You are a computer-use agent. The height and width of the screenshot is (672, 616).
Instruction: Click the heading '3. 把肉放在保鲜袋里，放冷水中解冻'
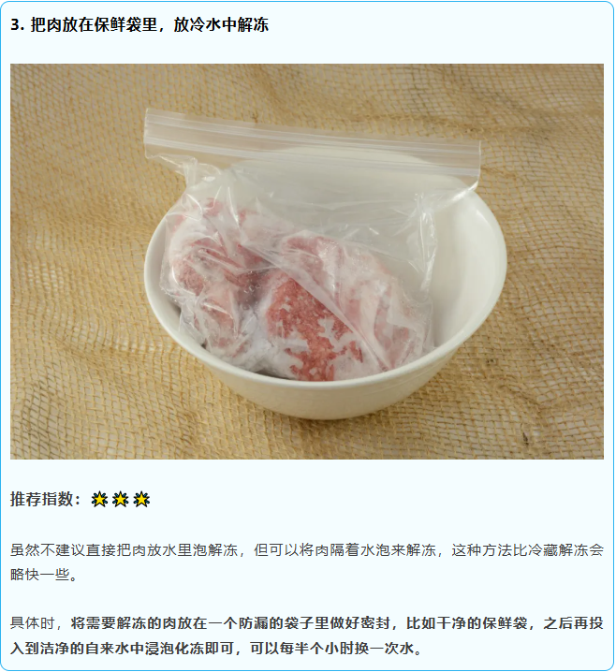pos(139,24)
